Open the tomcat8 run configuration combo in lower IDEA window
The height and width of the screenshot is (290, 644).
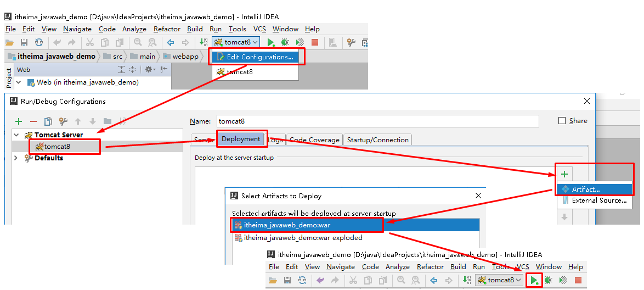tap(500, 280)
